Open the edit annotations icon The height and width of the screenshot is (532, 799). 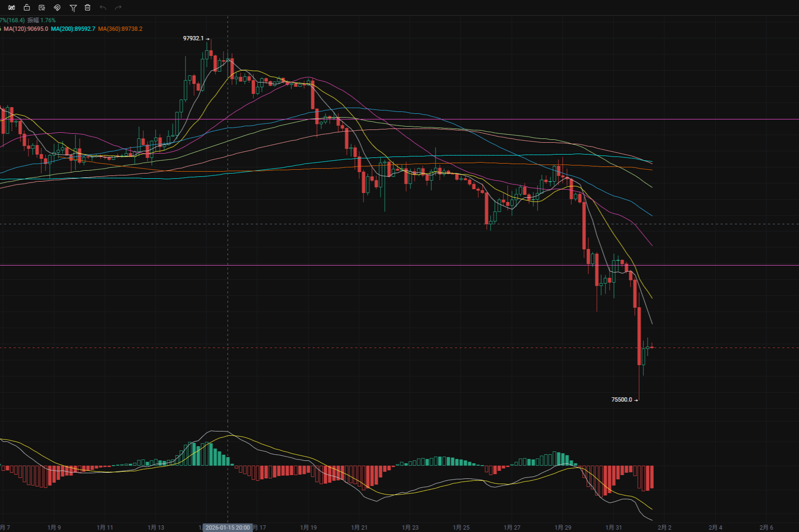(x=42, y=8)
